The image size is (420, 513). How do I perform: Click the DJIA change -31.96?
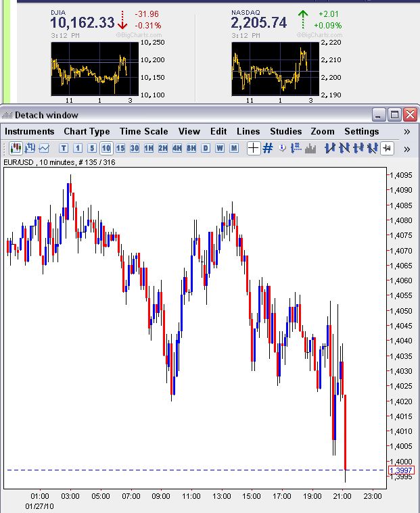click(147, 14)
